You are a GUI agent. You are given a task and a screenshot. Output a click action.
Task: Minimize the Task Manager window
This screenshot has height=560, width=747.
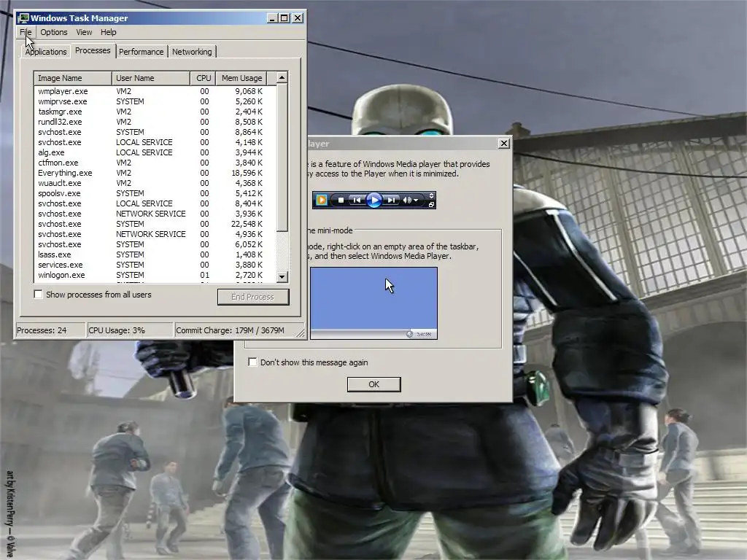click(x=272, y=18)
